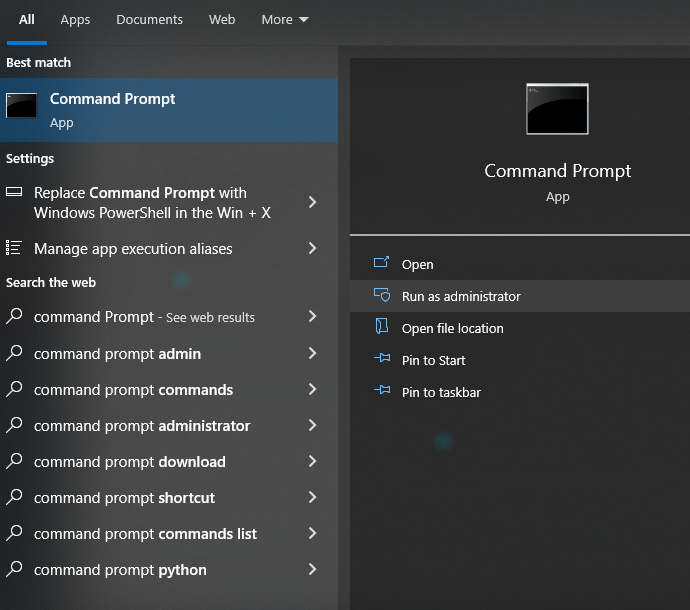Click the search icon beside 'command prompt shortcut'
This screenshot has height=610, width=690.
click(x=15, y=497)
